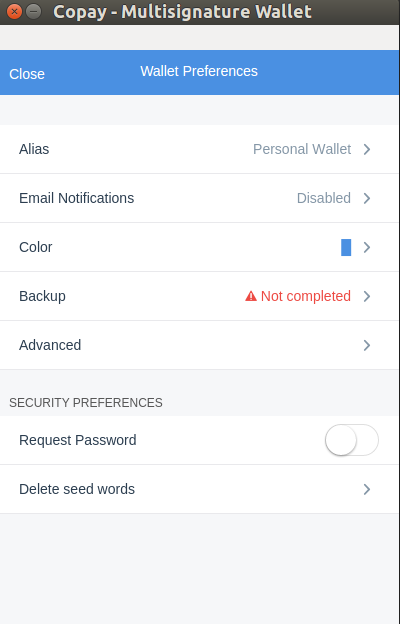Viewport: 400px width, 624px height.
Task: Click the chevron arrow in Email Notifications row
Action: 367,198
